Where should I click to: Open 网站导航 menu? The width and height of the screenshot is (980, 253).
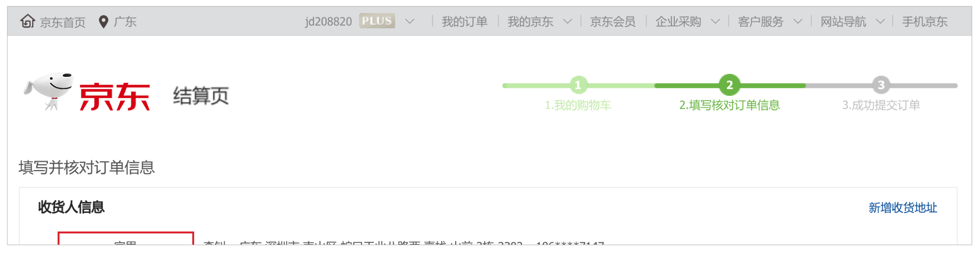843,21
